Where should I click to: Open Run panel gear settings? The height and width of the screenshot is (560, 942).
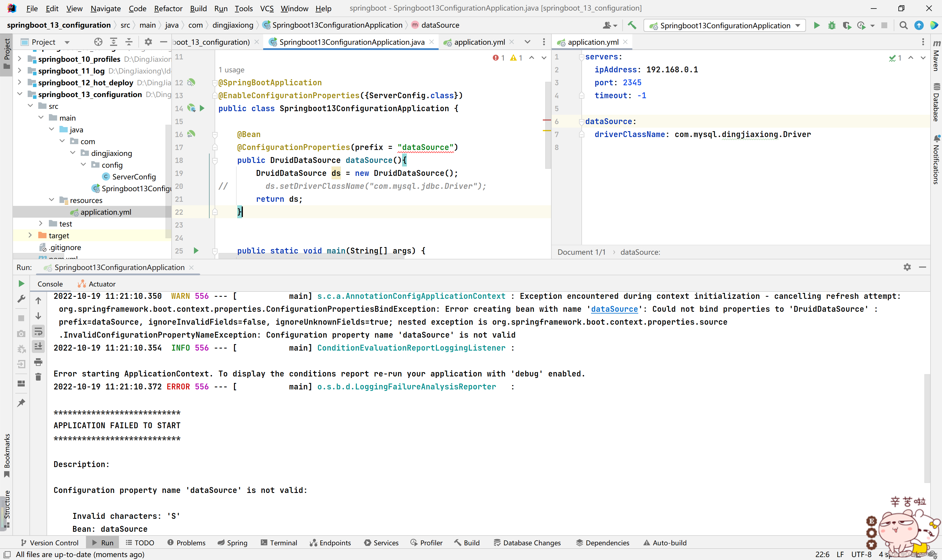point(907,267)
